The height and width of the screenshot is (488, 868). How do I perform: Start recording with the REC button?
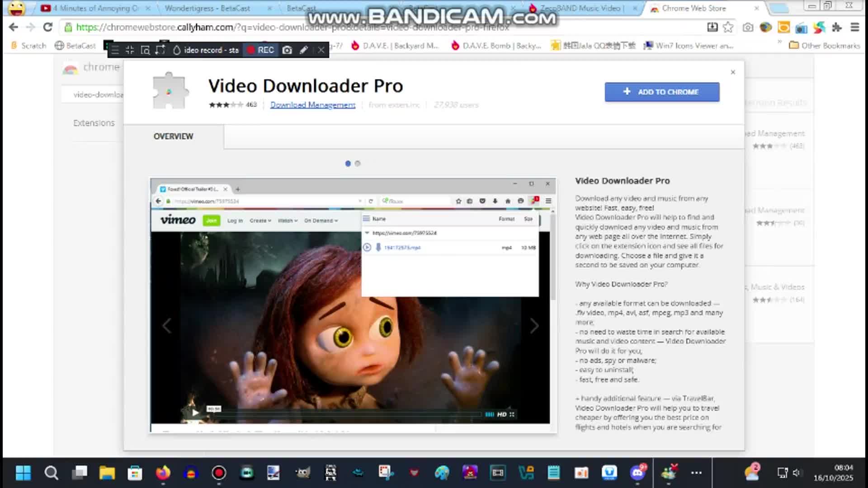pos(261,50)
